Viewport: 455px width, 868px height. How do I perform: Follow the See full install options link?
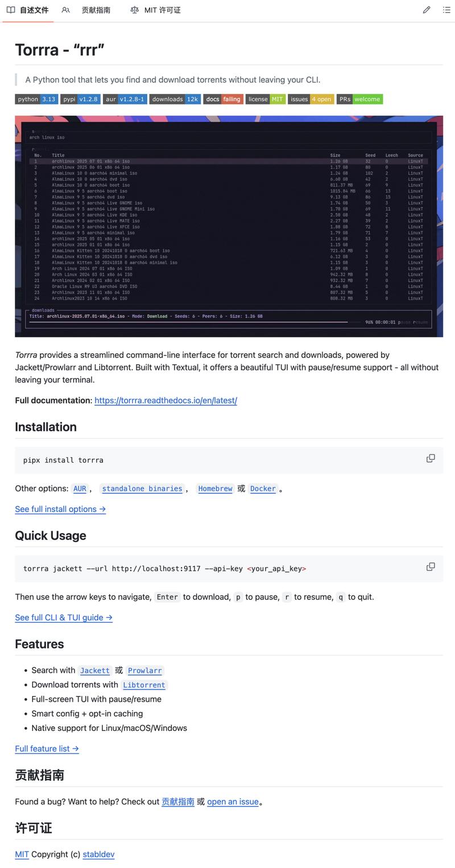60,509
